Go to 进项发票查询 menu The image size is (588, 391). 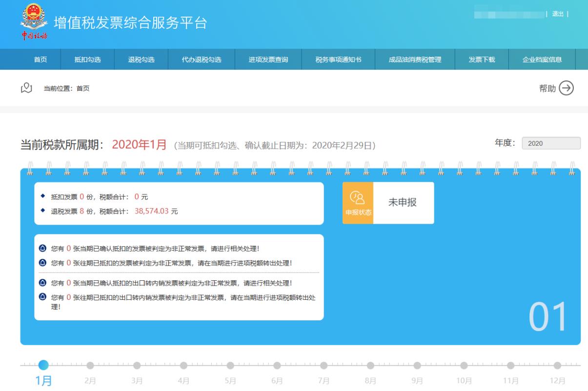268,60
